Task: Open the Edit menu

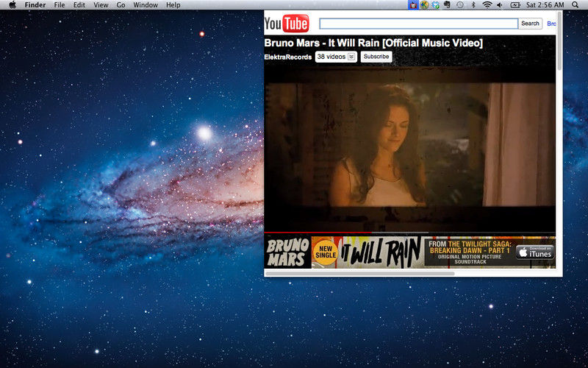Action: point(79,5)
